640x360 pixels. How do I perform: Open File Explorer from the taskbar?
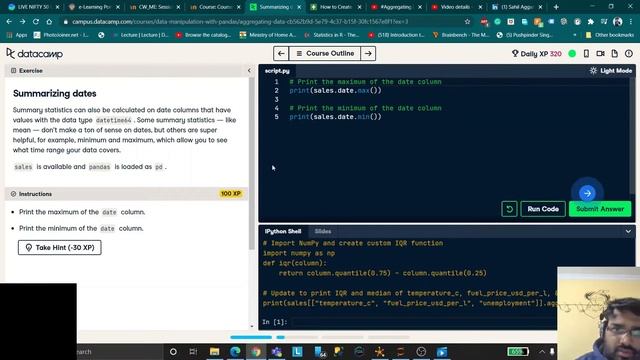[x=214, y=351]
